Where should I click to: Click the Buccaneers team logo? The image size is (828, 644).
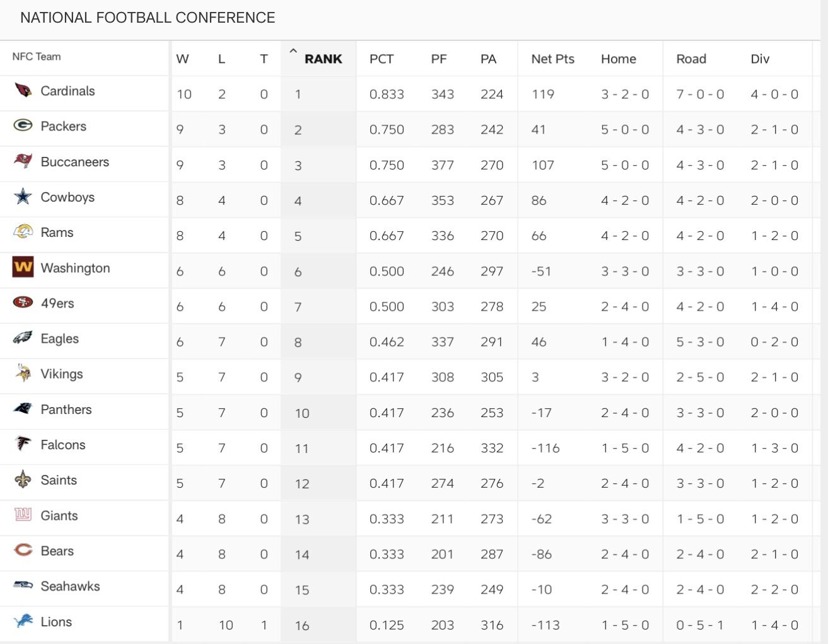tap(23, 161)
